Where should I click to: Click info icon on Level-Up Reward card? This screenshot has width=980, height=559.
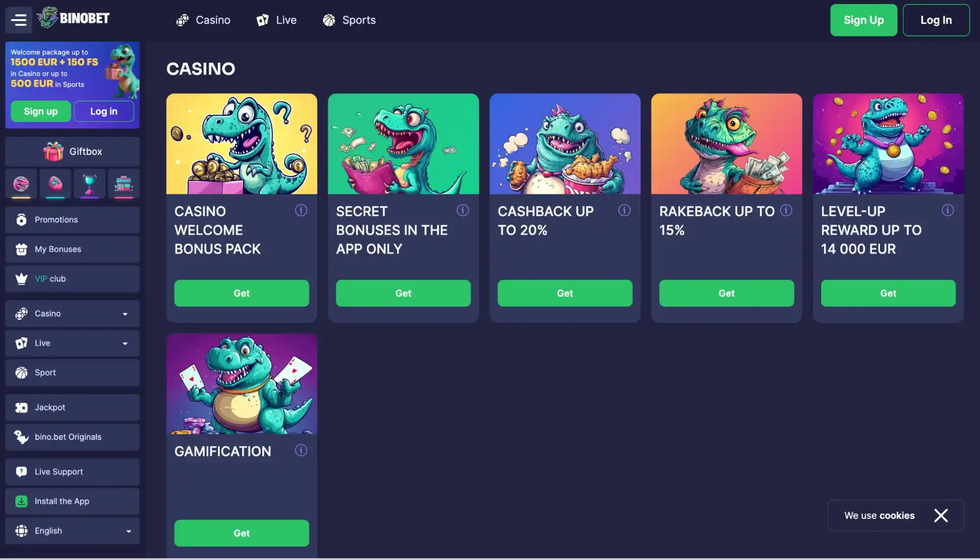click(x=948, y=210)
